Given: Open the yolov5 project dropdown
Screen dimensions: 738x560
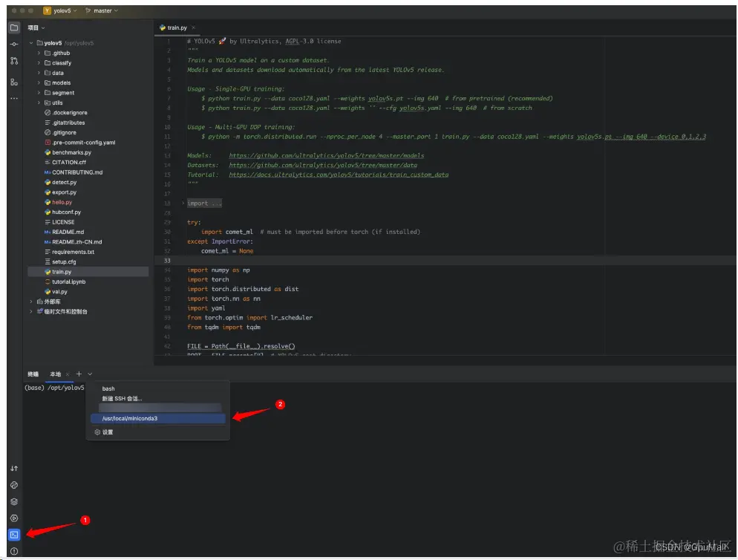Looking at the screenshot, I should 65,10.
